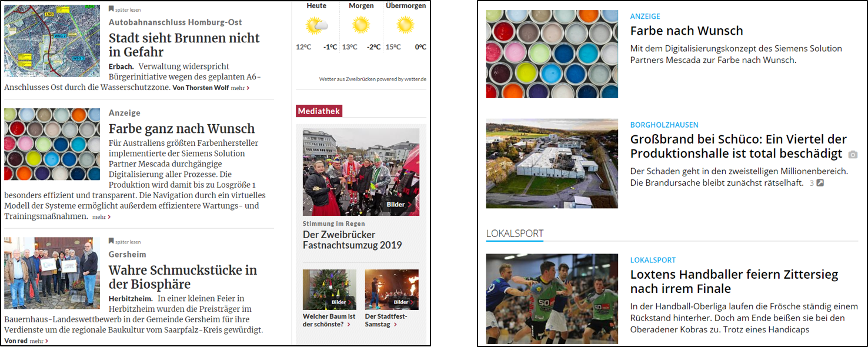The width and height of the screenshot is (868, 347).
Task: Expand 'mehr' after Trainingsmaßnahmen text
Action: click(x=101, y=217)
